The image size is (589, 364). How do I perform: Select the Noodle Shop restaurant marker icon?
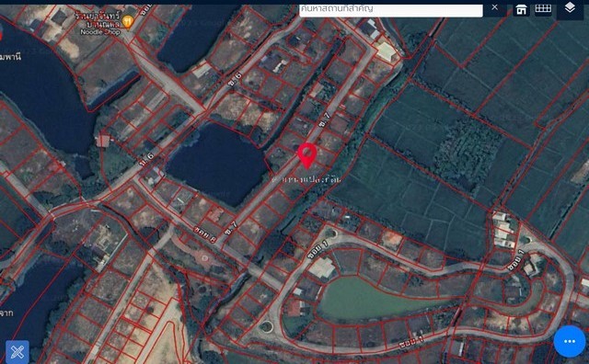[x=128, y=22]
